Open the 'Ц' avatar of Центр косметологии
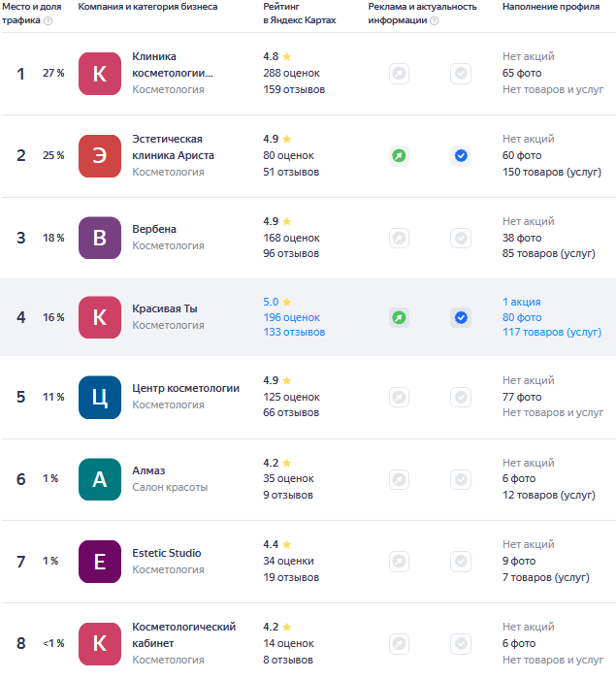Screen dimensions: 616x679 100,397
